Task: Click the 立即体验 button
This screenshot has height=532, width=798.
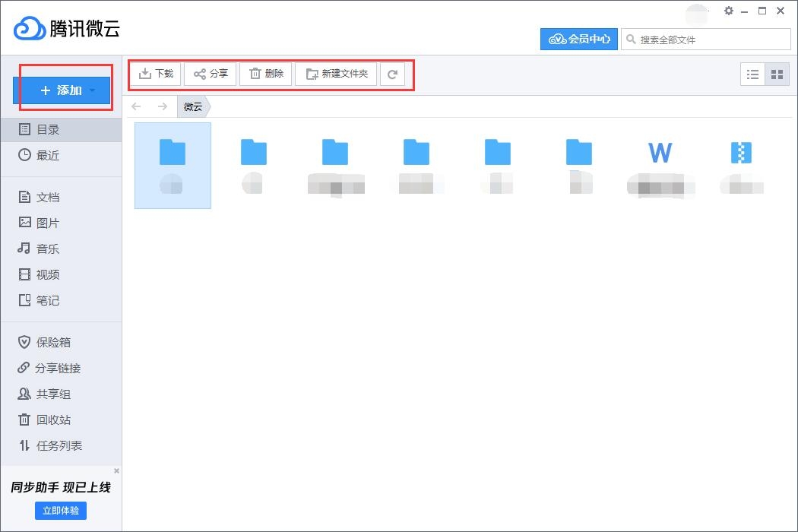Action: 61,511
